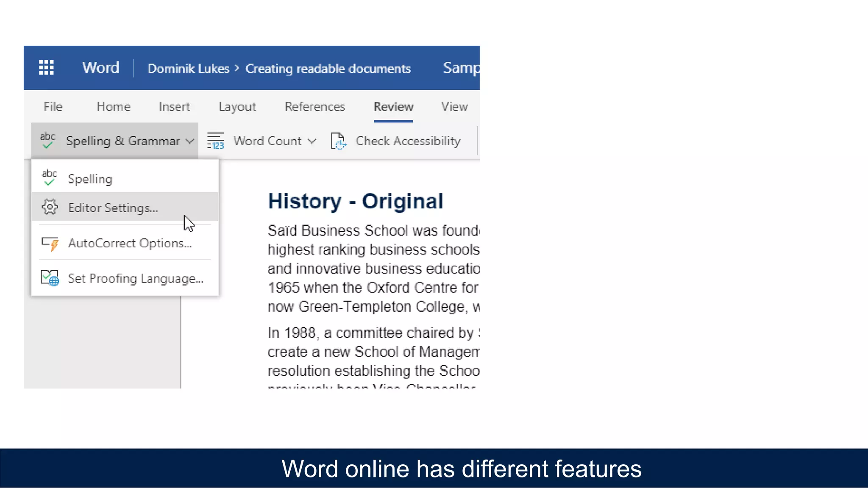This screenshot has width=868, height=488.
Task: Click the Spelling & Grammar abc checkmark icon
Action: 47,141
